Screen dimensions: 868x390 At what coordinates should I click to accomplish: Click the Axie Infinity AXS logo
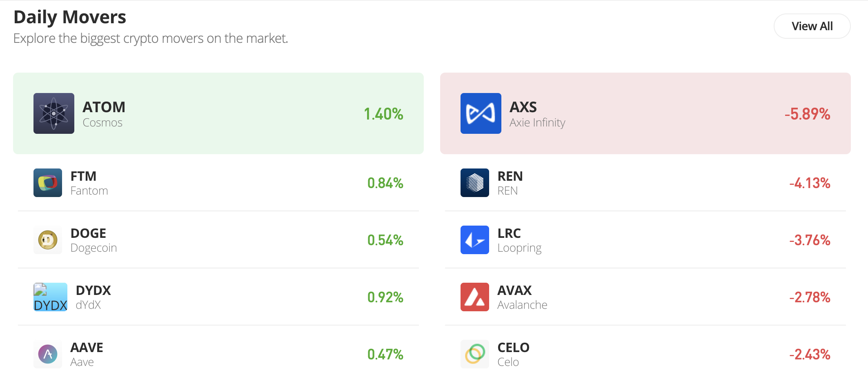pos(481,113)
